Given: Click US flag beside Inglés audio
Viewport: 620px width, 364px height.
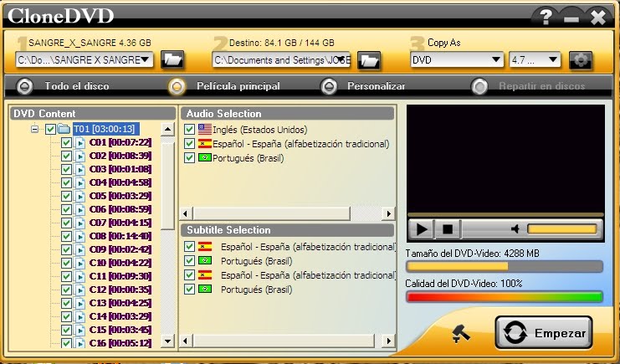Looking at the screenshot, I should click(205, 129).
